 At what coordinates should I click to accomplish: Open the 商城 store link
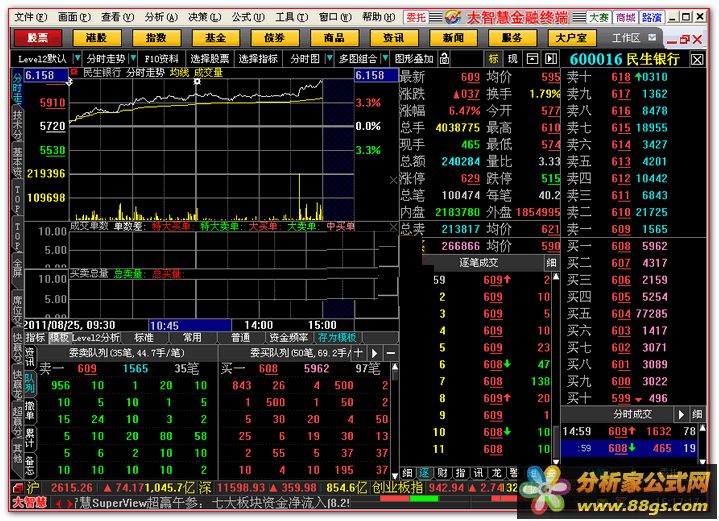[x=625, y=17]
